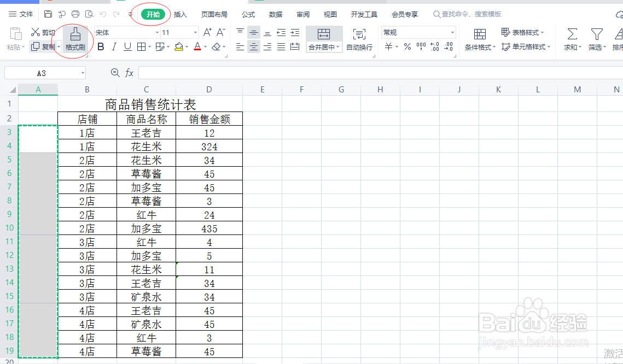The height and width of the screenshot is (364, 623).
Task: Open the Developer Tools (开发工具) tab
Action: tap(364, 15)
